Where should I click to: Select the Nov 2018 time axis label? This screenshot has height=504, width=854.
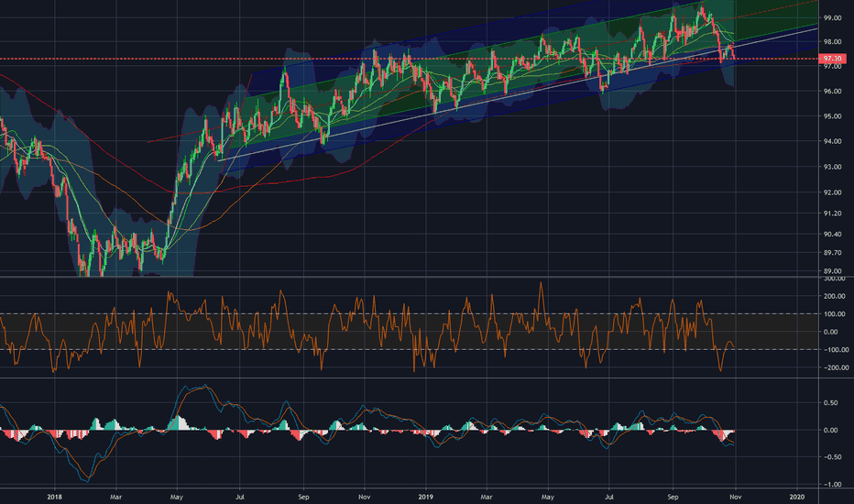pos(365,497)
